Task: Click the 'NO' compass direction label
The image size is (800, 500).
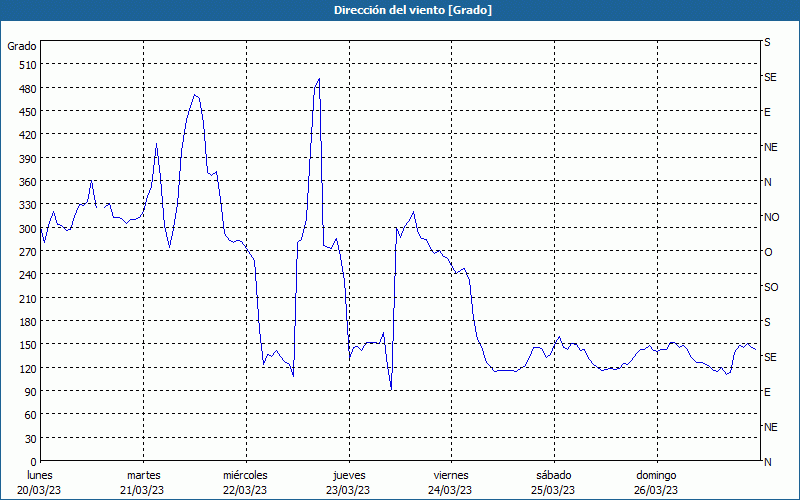Action: coord(771,217)
